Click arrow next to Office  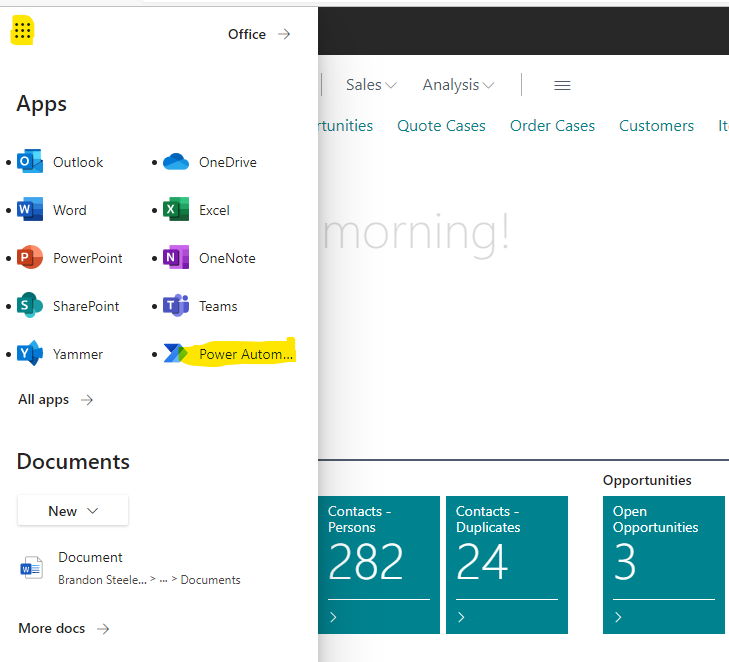(284, 34)
